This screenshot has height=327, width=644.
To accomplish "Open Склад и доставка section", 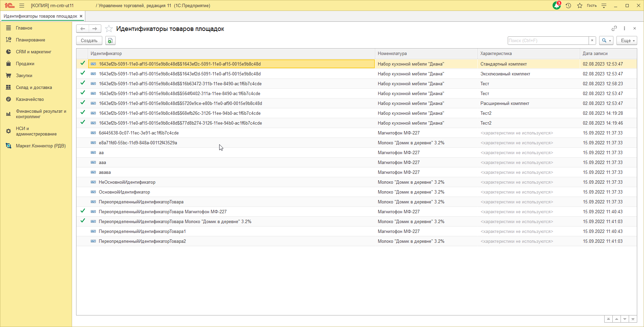I will pos(34,88).
